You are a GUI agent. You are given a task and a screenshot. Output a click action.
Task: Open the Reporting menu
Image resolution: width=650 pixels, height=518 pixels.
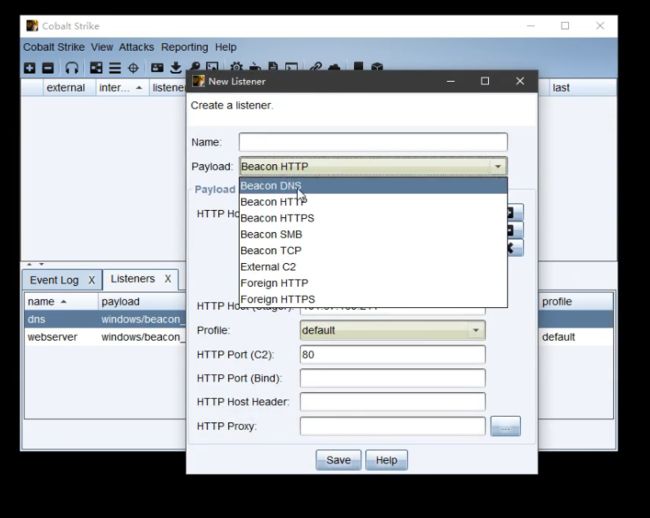184,47
